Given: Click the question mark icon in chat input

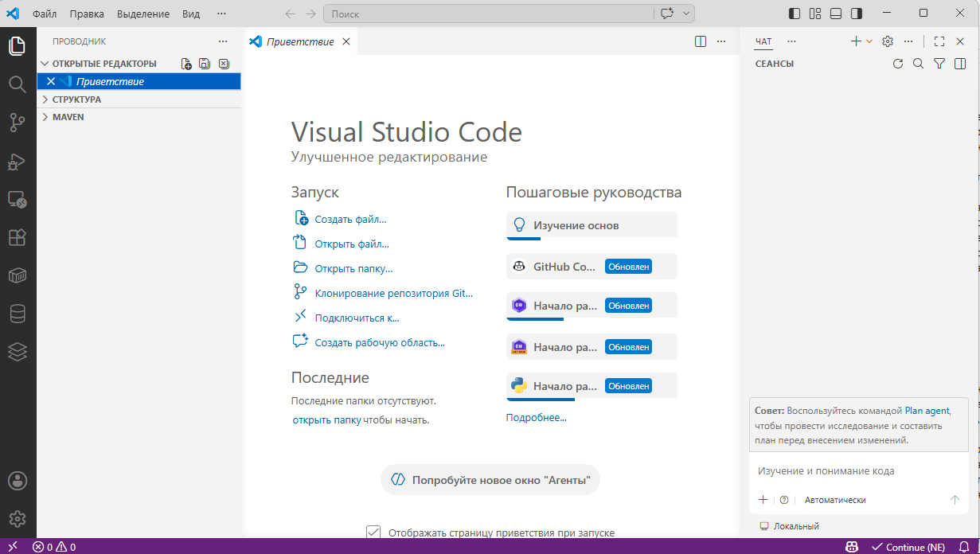Looking at the screenshot, I should coord(784,500).
